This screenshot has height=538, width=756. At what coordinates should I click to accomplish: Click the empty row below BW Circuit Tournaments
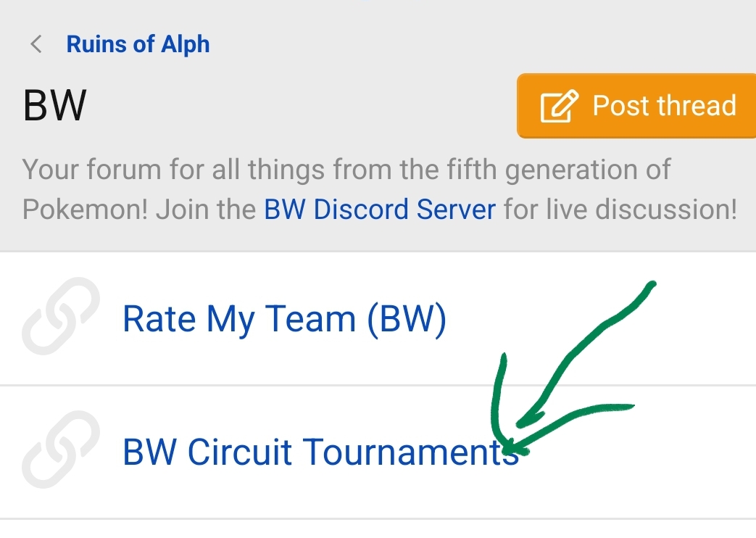(377, 529)
